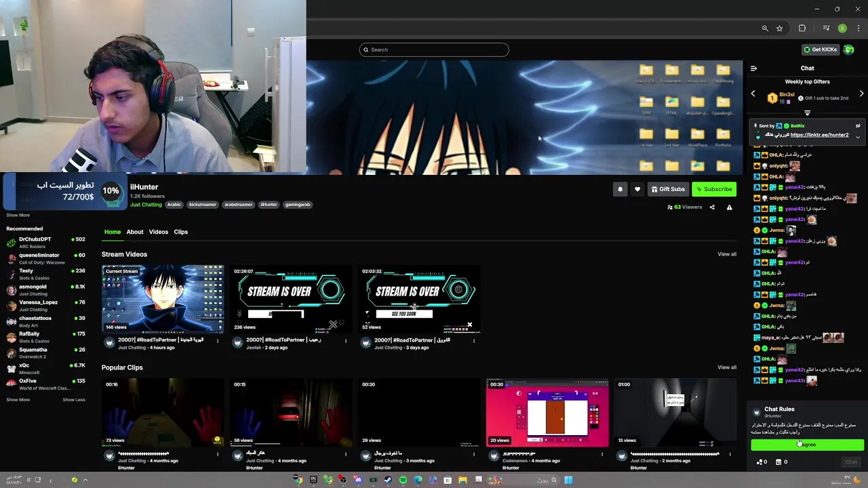
Task: Click the Just Chatting category link
Action: (x=146, y=205)
